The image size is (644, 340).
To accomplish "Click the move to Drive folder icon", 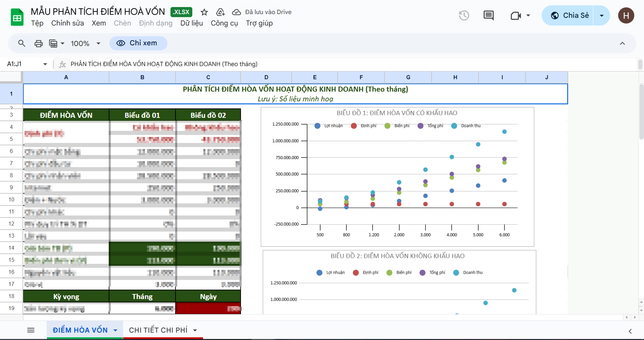I will pyautogui.click(x=220, y=12).
